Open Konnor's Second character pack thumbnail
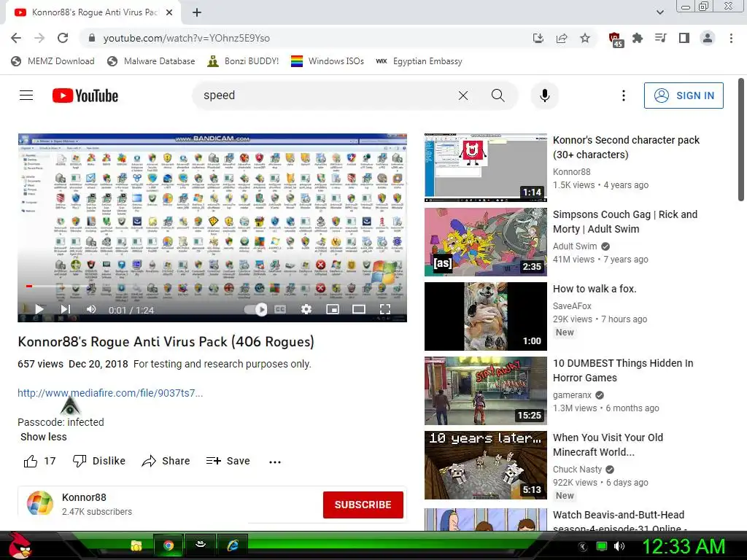The image size is (747, 560). pos(485,168)
